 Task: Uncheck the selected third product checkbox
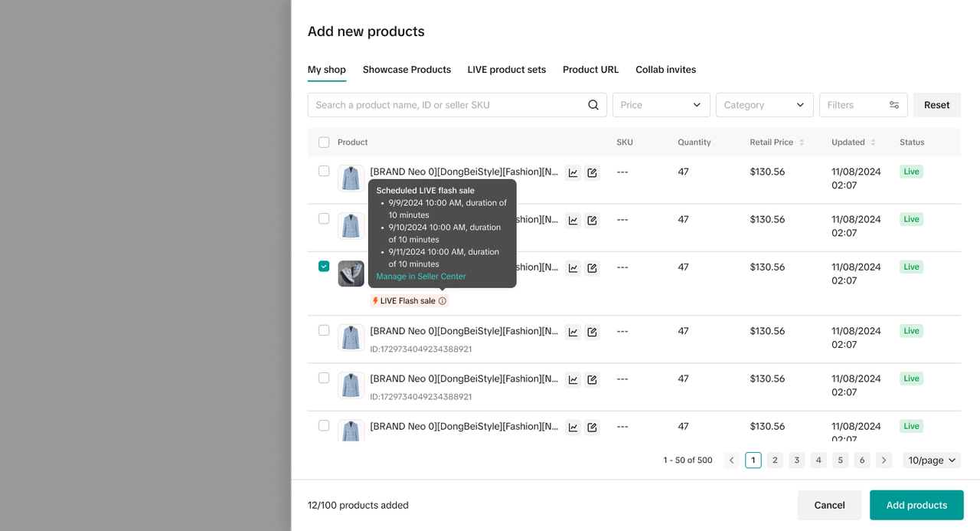[324, 267]
